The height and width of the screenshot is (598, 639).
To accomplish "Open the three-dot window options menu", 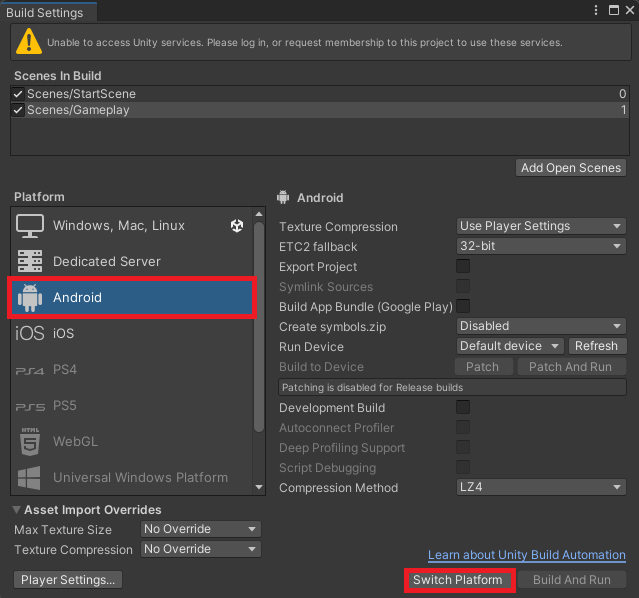I will [x=596, y=10].
